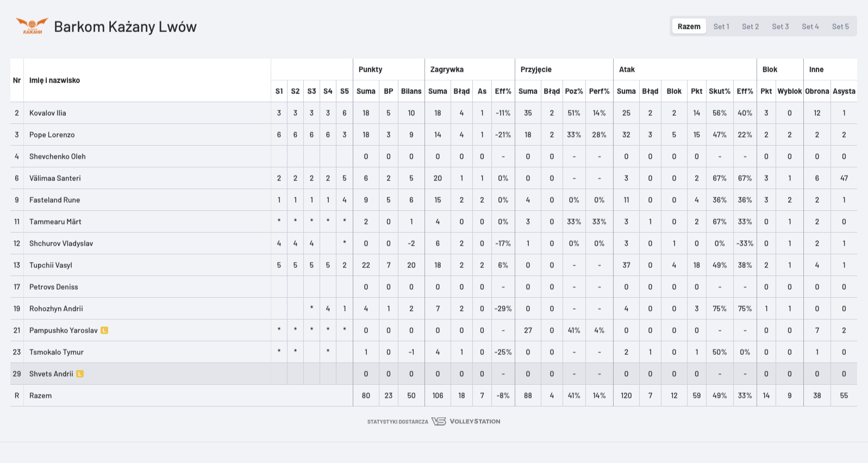Select the Tupchii Vasyl player row
868x463 pixels.
[434, 265]
